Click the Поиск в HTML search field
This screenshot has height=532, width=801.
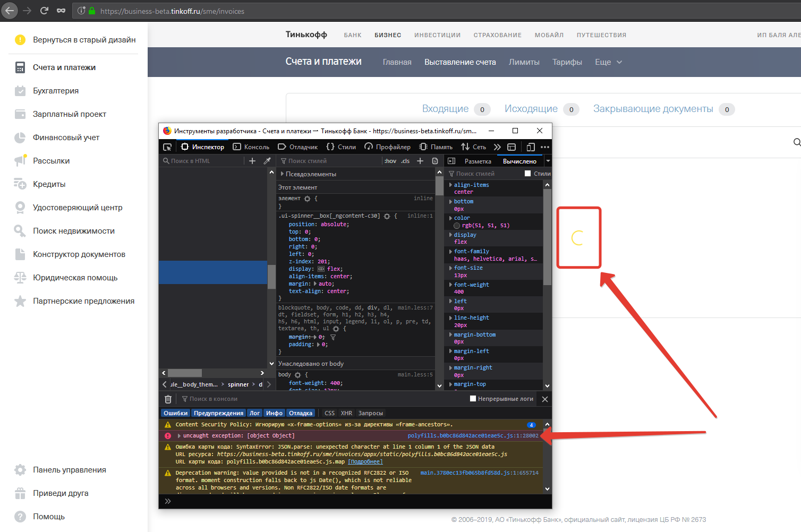coord(204,161)
